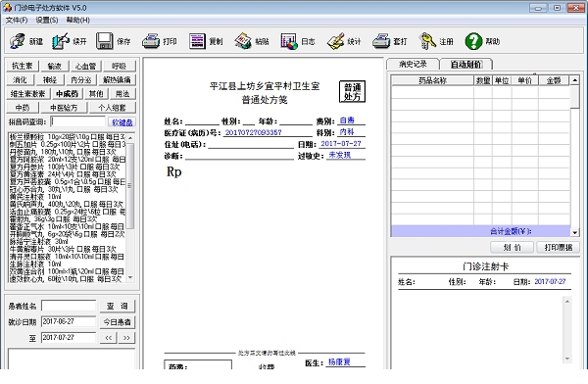Screen dimensions: 588x384
Task: Select drug row 牛黄解毒片 in the list
Action: 68,250
